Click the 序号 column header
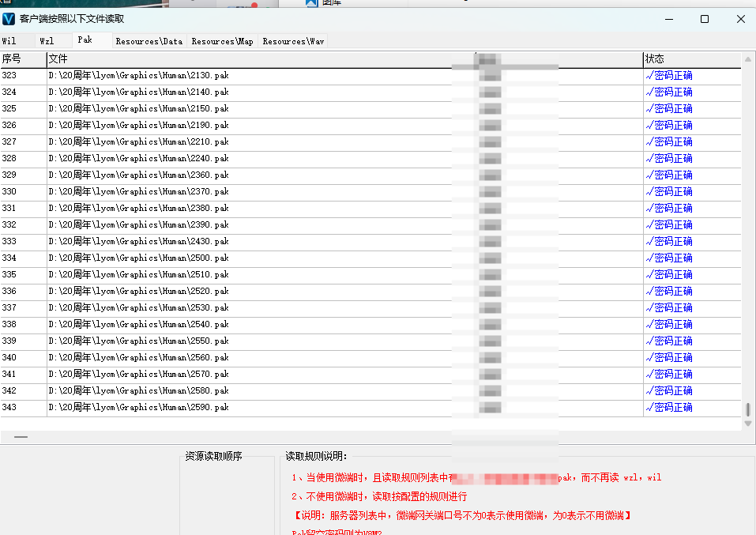Viewport: 756px width, 535px height. (23, 59)
